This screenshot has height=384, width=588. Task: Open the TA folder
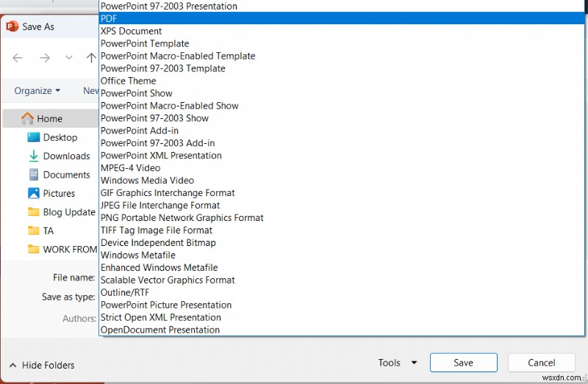pyautogui.click(x=49, y=231)
